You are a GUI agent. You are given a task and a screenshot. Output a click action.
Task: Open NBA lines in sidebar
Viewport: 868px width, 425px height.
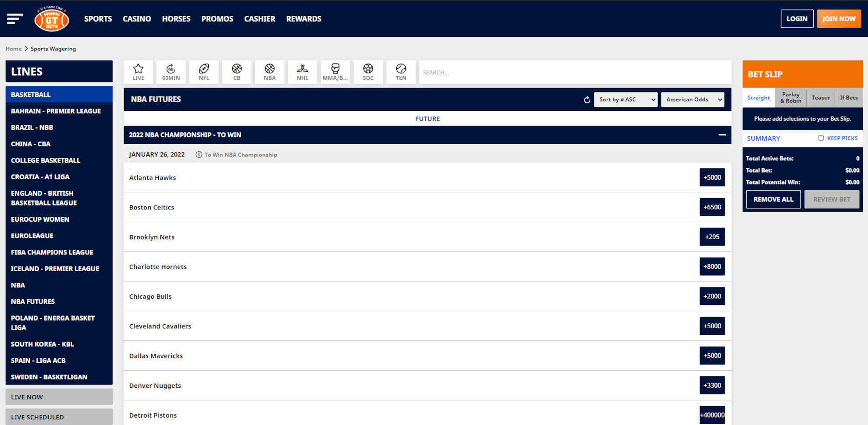pyautogui.click(x=59, y=285)
